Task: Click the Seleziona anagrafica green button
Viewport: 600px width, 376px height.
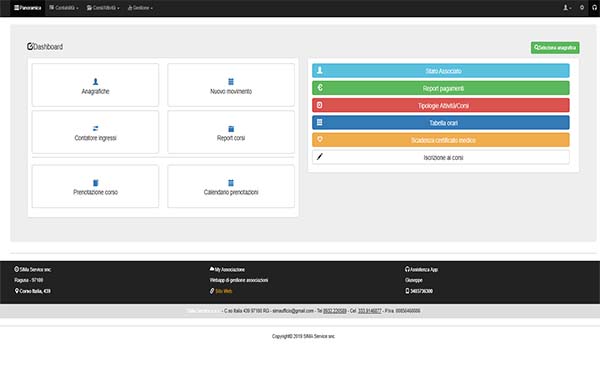Action: tap(555, 48)
